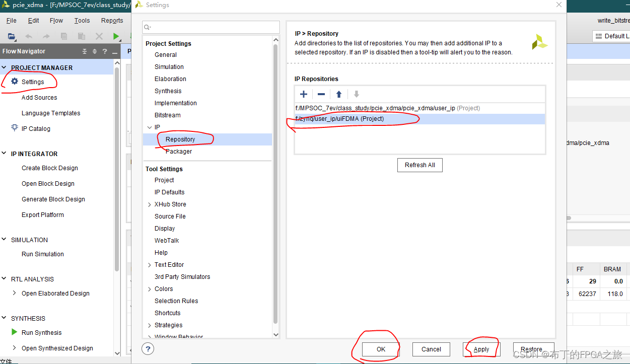Remove selected repository with minus icon
Image resolution: width=630 pixels, height=364 pixels.
[x=321, y=94]
